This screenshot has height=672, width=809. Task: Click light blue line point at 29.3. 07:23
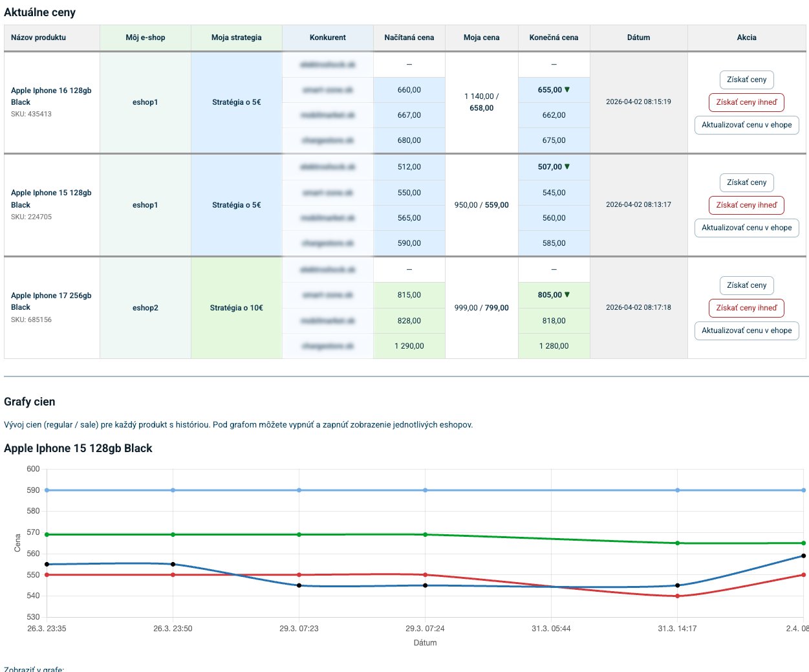click(299, 490)
